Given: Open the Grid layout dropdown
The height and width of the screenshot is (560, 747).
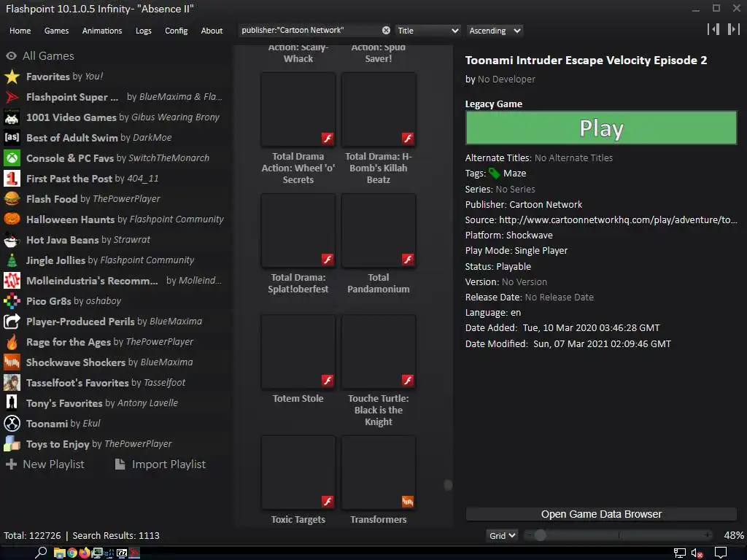Looking at the screenshot, I should pyautogui.click(x=502, y=536).
